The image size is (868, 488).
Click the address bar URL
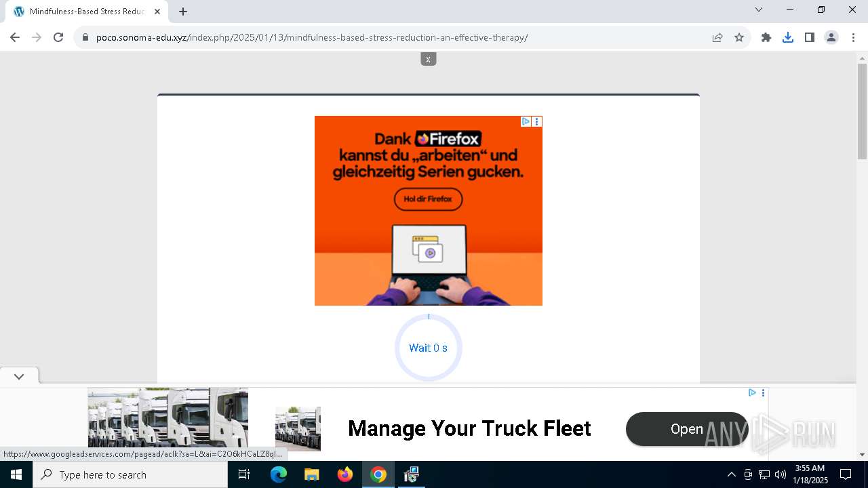click(312, 37)
